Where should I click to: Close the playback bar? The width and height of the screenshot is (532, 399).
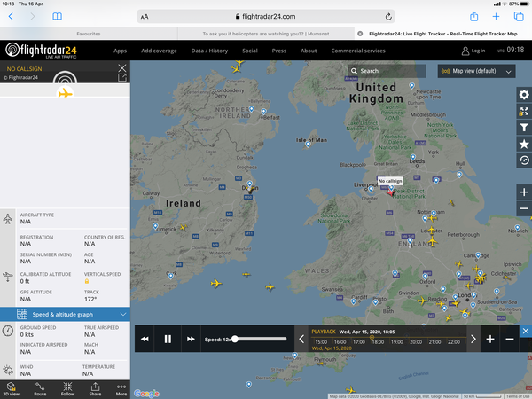(526, 331)
